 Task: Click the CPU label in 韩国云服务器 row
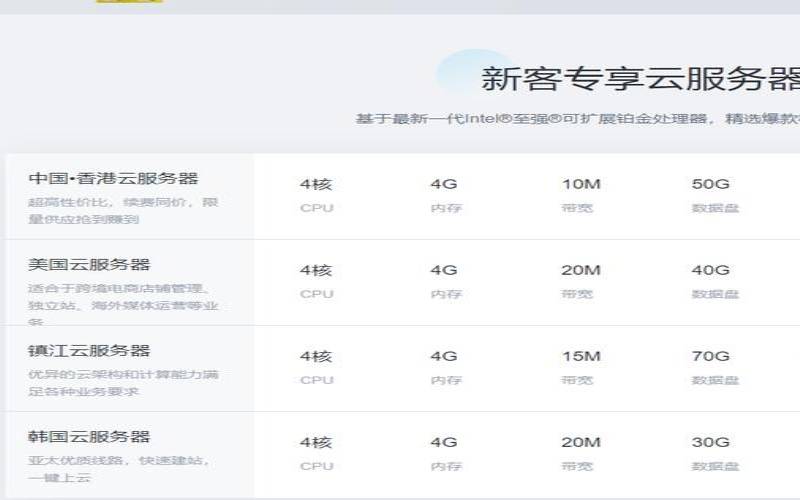[x=317, y=467]
